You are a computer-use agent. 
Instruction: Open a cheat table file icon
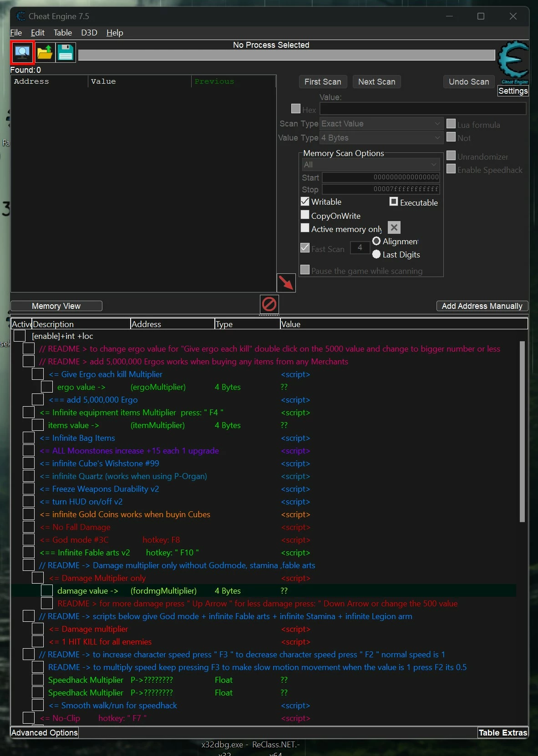[45, 52]
